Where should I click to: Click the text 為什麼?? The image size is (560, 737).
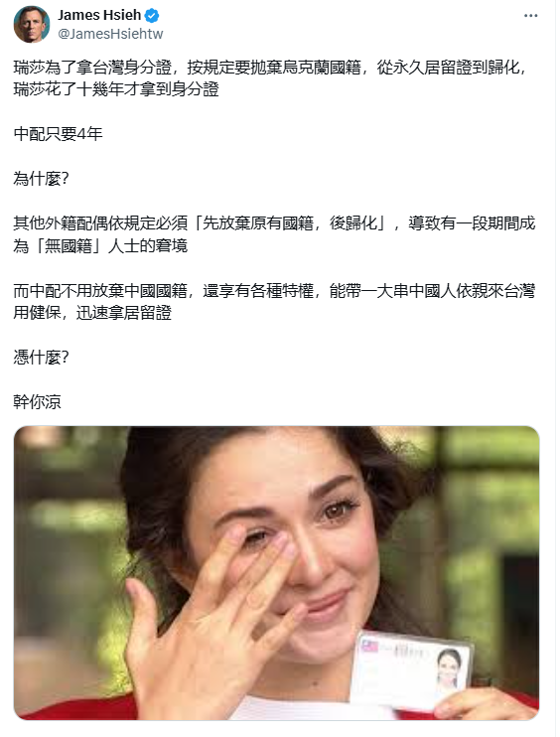coord(41,179)
